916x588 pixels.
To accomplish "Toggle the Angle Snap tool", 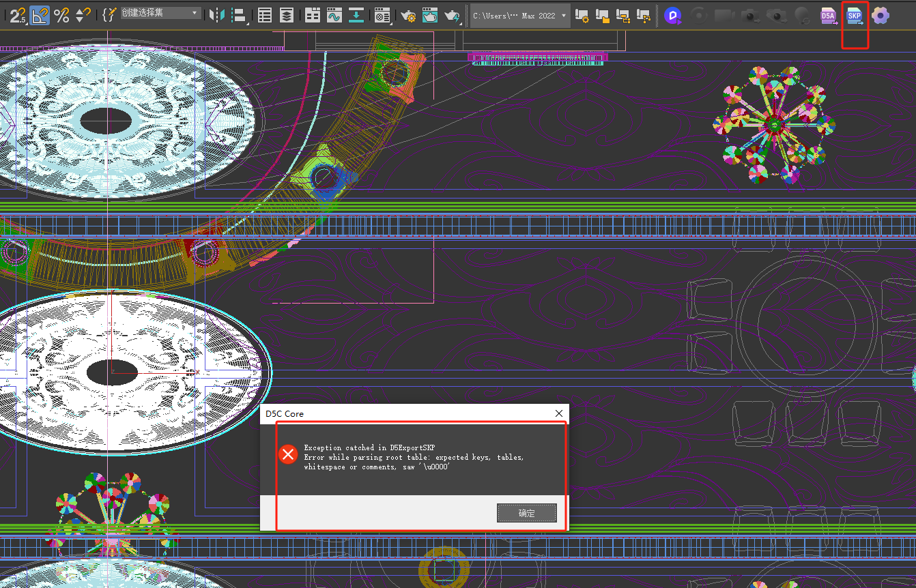I will point(40,14).
